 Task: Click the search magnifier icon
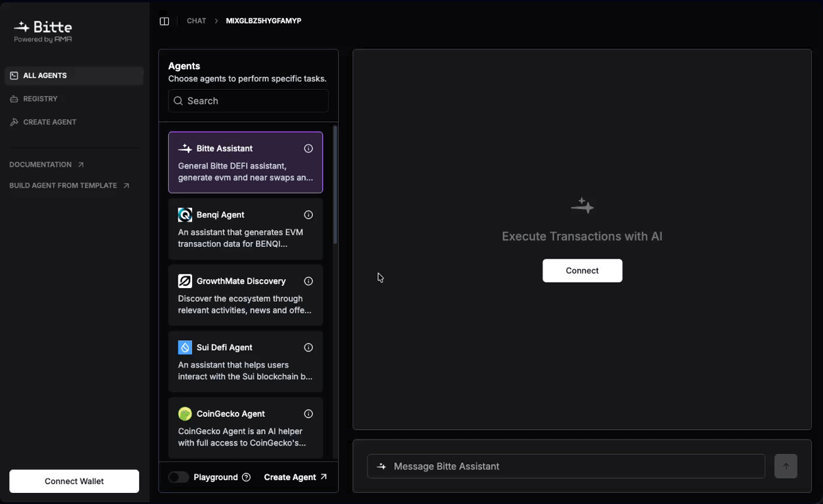(179, 101)
